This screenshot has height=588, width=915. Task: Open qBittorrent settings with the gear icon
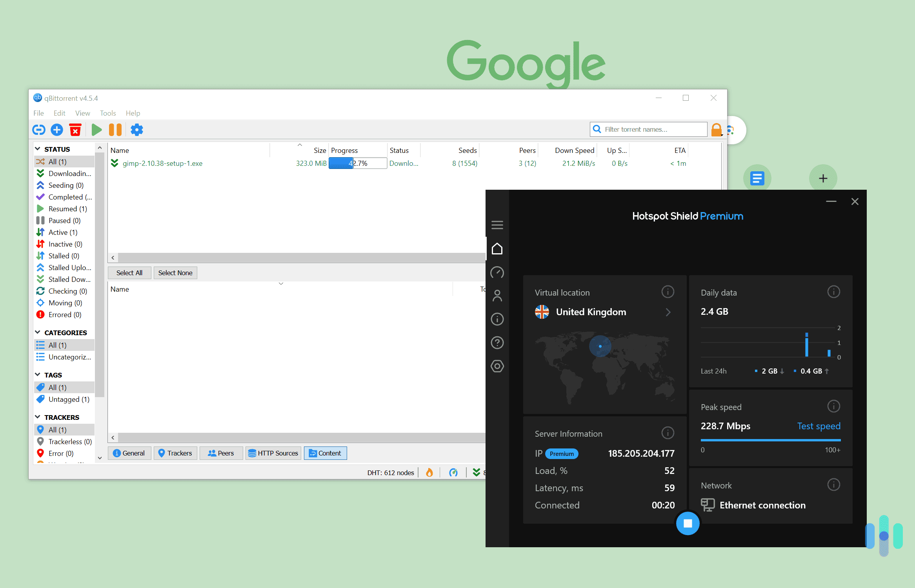[x=136, y=129]
